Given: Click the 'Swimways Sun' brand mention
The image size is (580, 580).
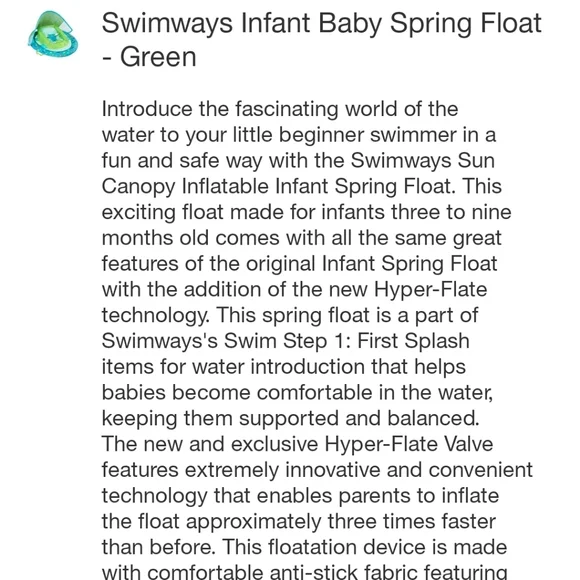Looking at the screenshot, I should coord(422,161).
